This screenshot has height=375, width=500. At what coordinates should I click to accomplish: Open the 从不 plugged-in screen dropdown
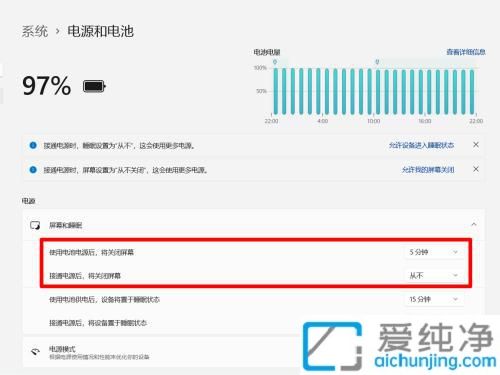[434, 276]
